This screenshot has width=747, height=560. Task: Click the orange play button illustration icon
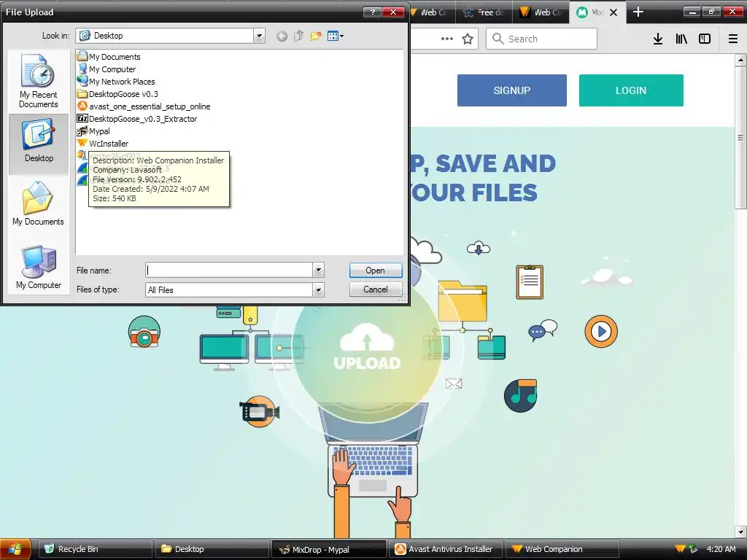point(601,331)
